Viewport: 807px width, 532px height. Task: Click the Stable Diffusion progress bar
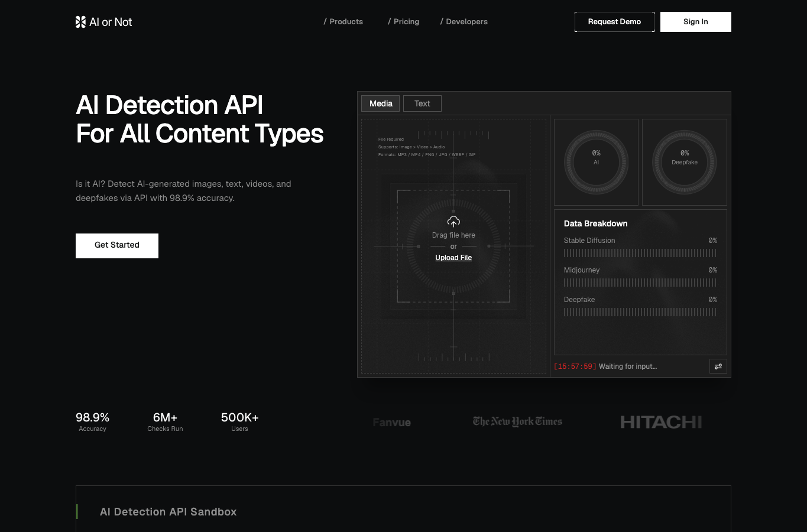[x=640, y=253]
